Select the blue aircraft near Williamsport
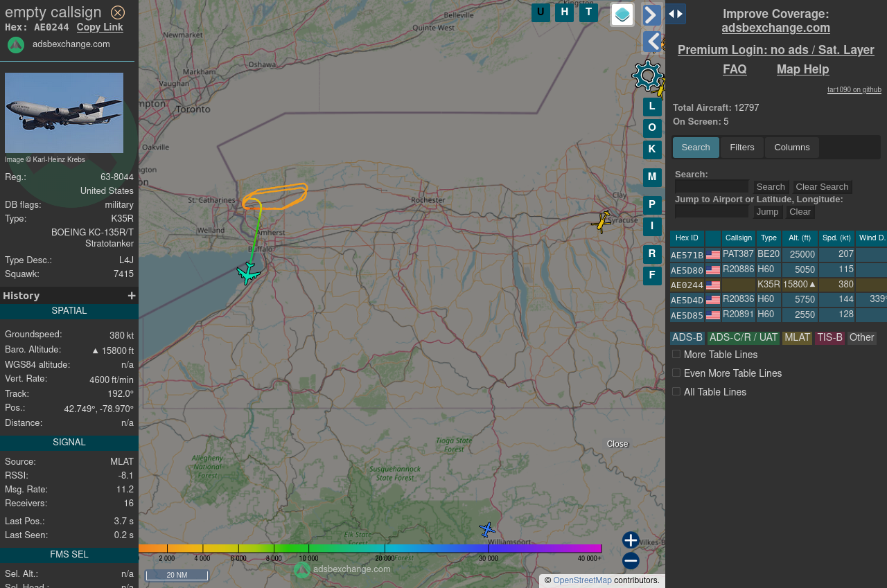This screenshot has width=887, height=588. tap(487, 530)
